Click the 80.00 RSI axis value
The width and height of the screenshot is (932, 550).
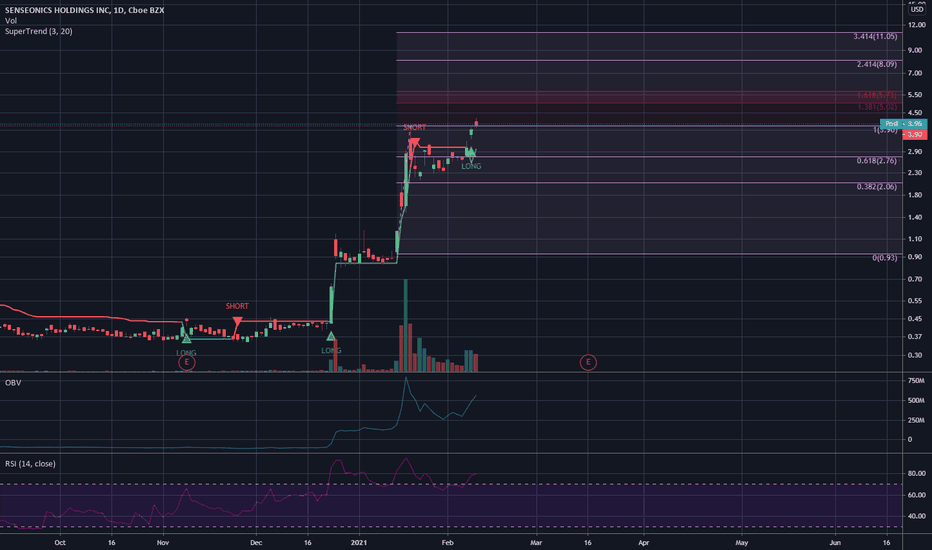[x=917, y=474]
